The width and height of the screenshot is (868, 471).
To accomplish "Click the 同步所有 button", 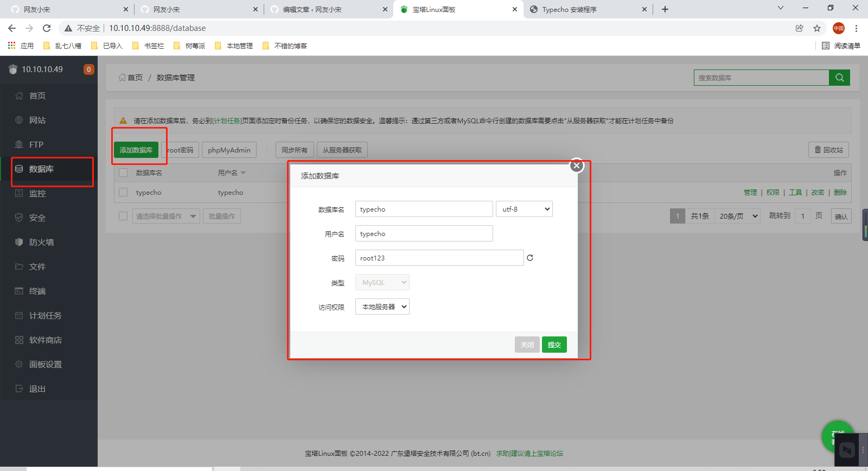I will (295, 150).
